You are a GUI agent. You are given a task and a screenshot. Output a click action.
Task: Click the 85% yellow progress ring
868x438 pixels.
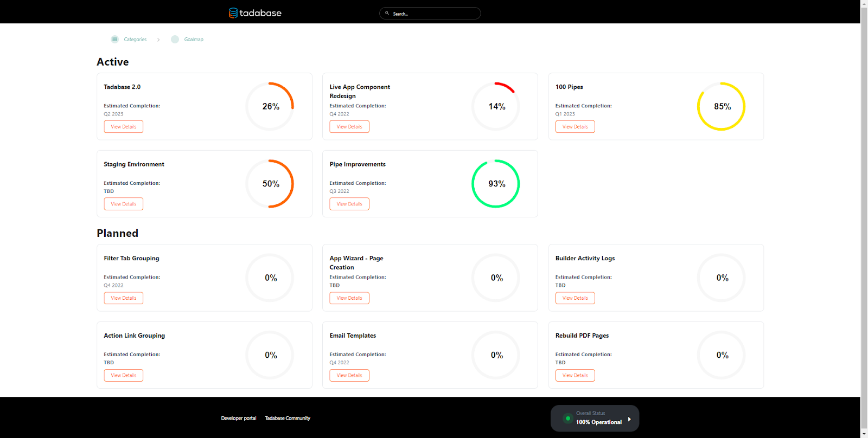point(722,106)
